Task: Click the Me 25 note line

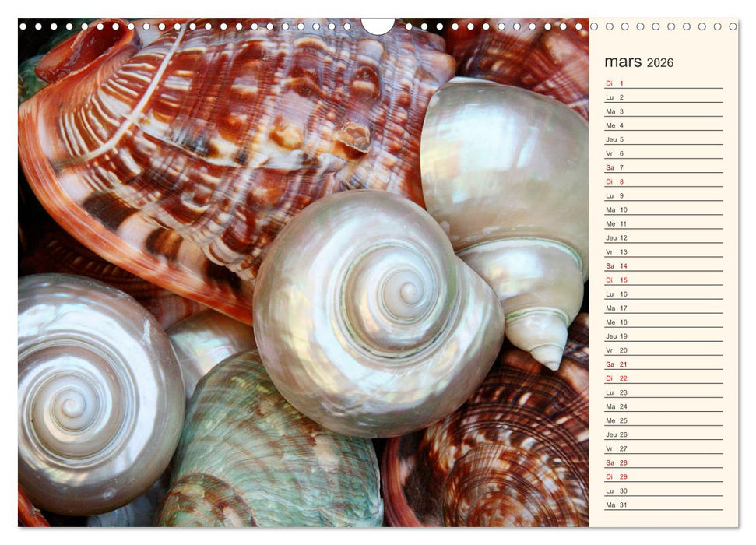Action: [x=663, y=420]
